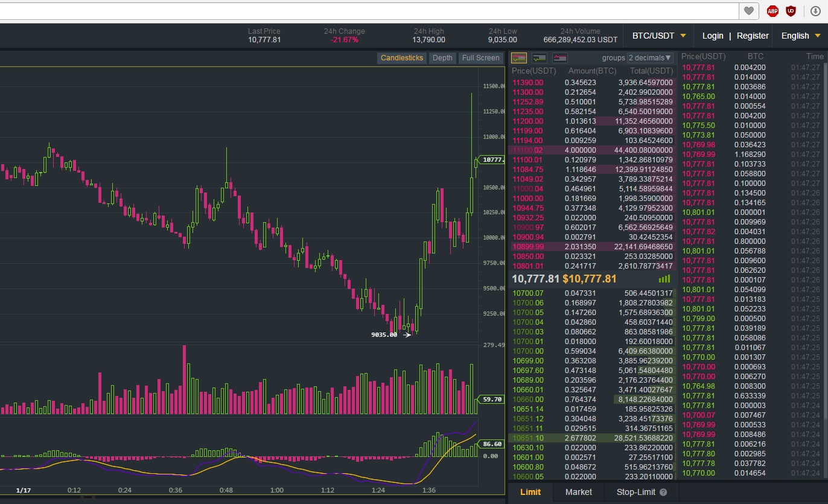This screenshot has width=828, height=504.
Task: Choose the 10630.10 buy order price
Action: click(528, 448)
